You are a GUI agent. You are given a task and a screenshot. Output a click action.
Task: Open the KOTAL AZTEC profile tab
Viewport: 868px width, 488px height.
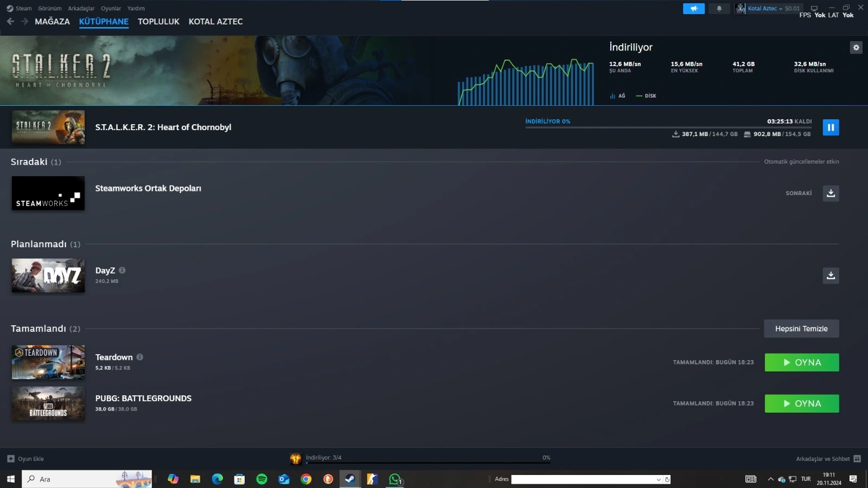pos(215,22)
